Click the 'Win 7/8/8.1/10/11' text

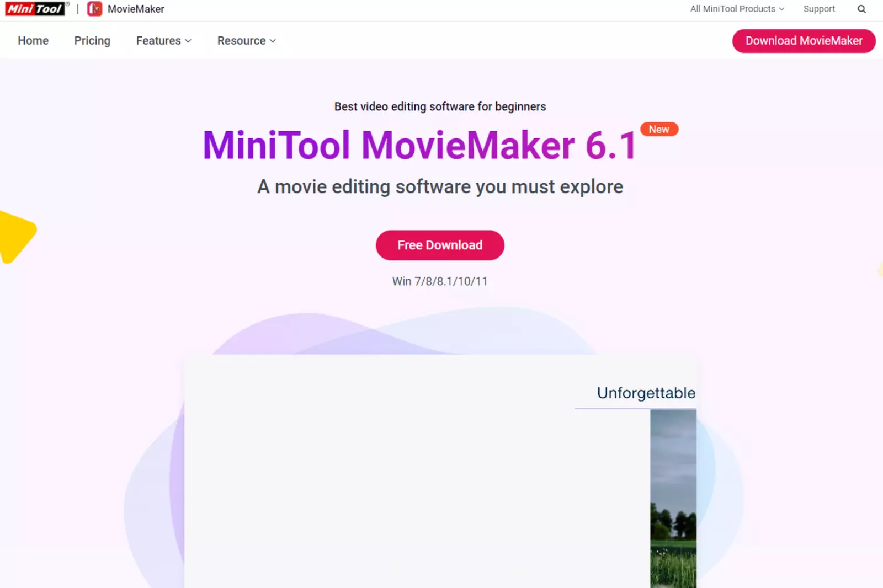pyautogui.click(x=440, y=281)
